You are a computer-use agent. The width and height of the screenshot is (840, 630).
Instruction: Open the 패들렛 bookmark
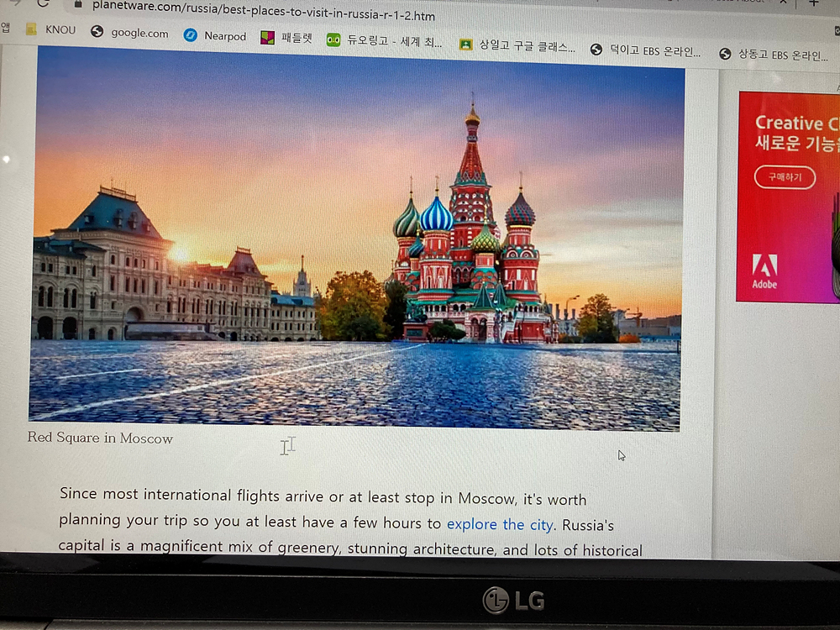click(286, 38)
